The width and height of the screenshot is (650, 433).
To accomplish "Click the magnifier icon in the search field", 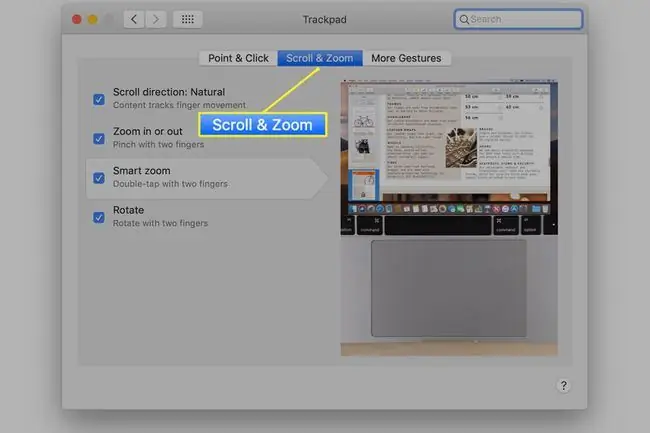I will pyautogui.click(x=464, y=19).
